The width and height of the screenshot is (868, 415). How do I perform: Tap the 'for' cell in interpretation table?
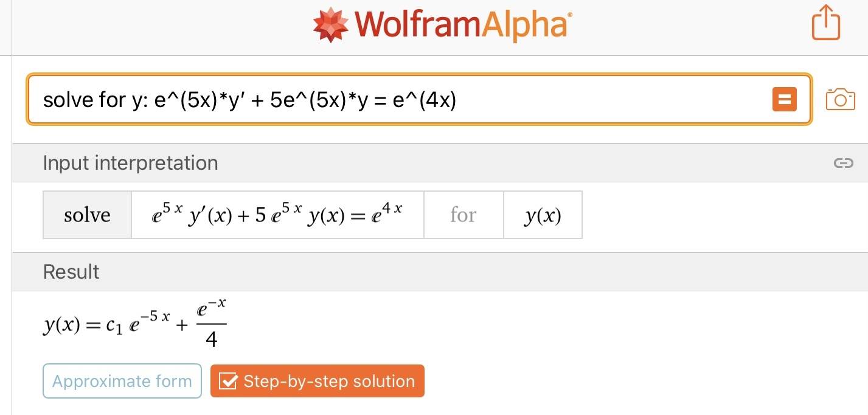click(x=464, y=215)
